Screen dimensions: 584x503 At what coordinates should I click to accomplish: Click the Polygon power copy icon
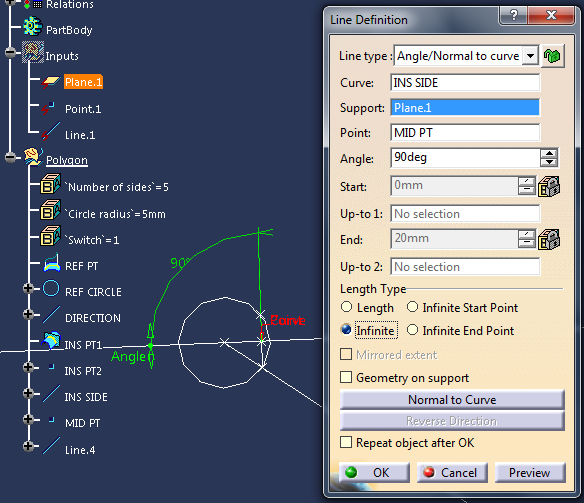[33, 157]
